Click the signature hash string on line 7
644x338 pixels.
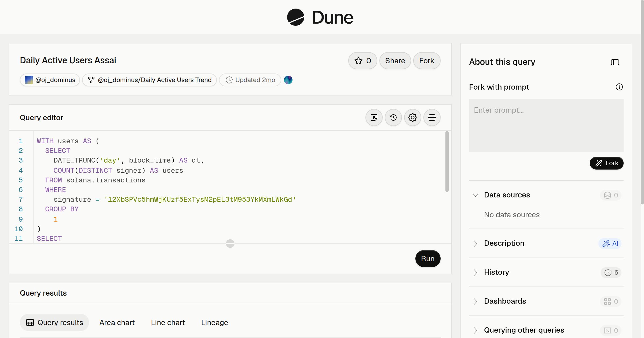200,200
